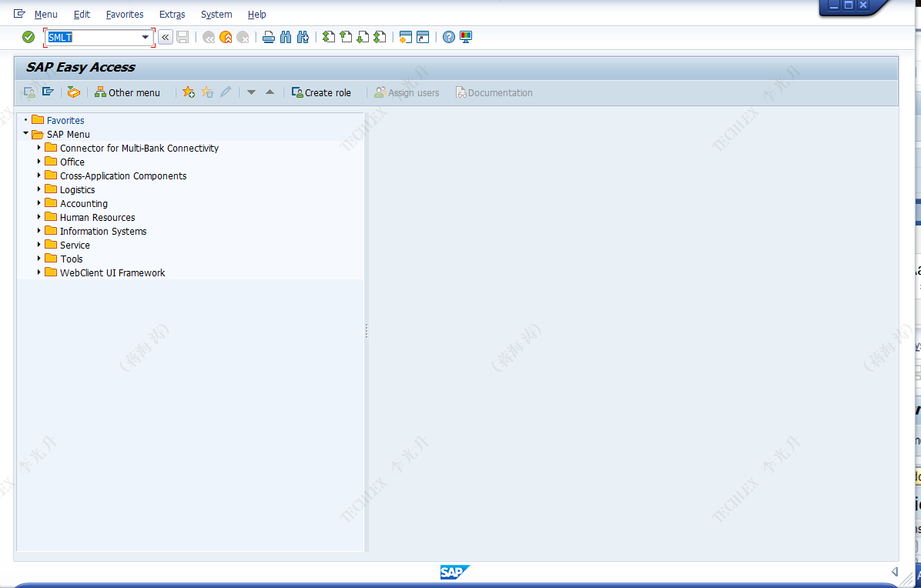Click the User Menu icon
921x588 pixels.
click(x=28, y=92)
